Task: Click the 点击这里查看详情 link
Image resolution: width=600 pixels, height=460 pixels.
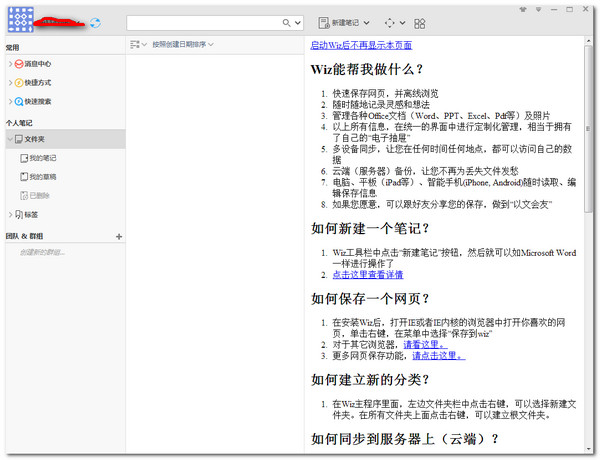Action: coord(368,275)
